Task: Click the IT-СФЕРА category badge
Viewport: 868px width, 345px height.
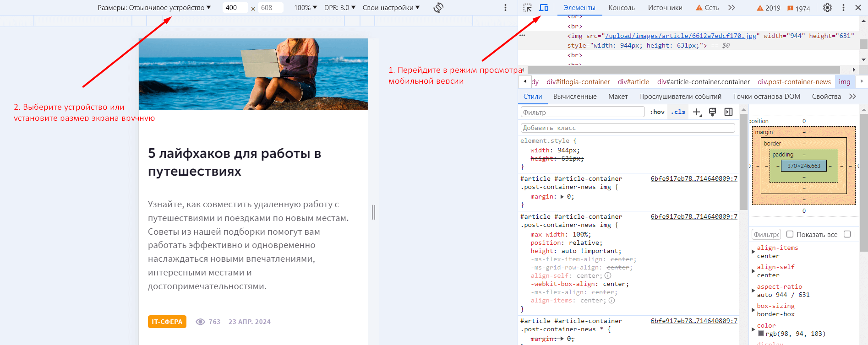Action: coord(167,322)
